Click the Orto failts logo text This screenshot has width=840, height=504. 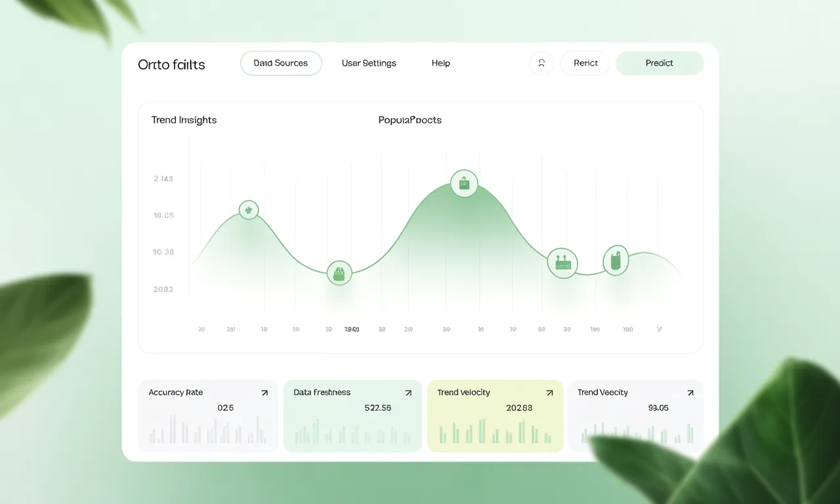(x=171, y=64)
